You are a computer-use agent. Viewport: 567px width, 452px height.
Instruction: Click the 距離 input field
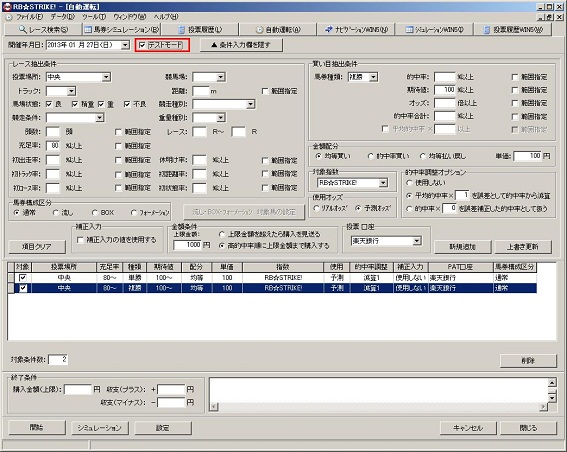[x=201, y=91]
